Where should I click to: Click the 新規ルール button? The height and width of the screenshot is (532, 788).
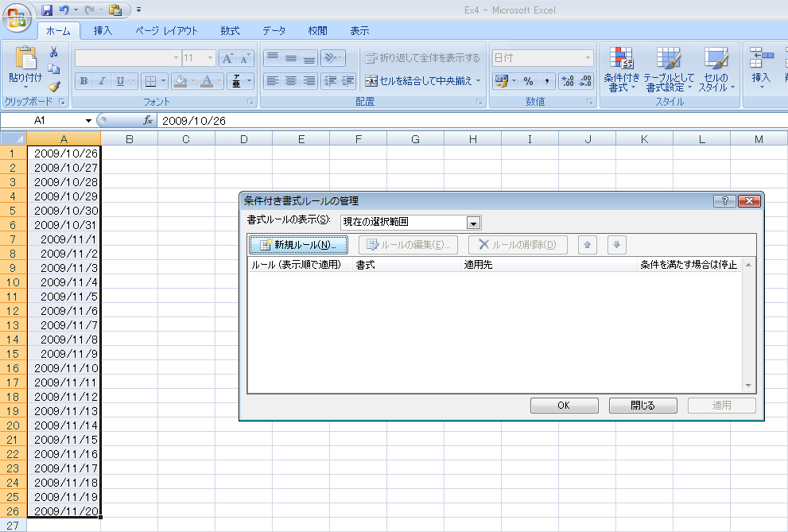point(298,245)
